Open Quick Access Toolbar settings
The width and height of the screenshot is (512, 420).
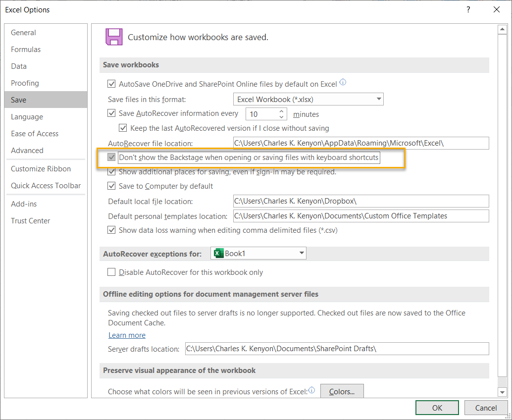46,186
